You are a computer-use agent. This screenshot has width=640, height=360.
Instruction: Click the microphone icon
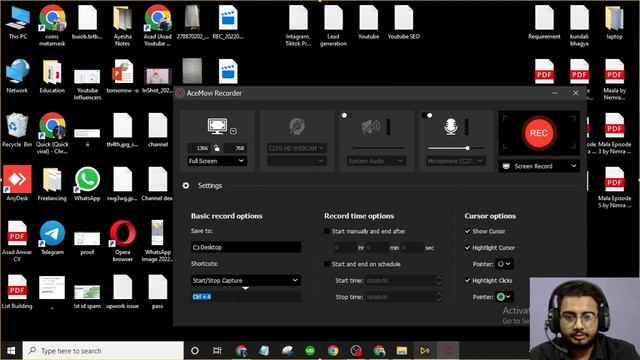pos(450,127)
